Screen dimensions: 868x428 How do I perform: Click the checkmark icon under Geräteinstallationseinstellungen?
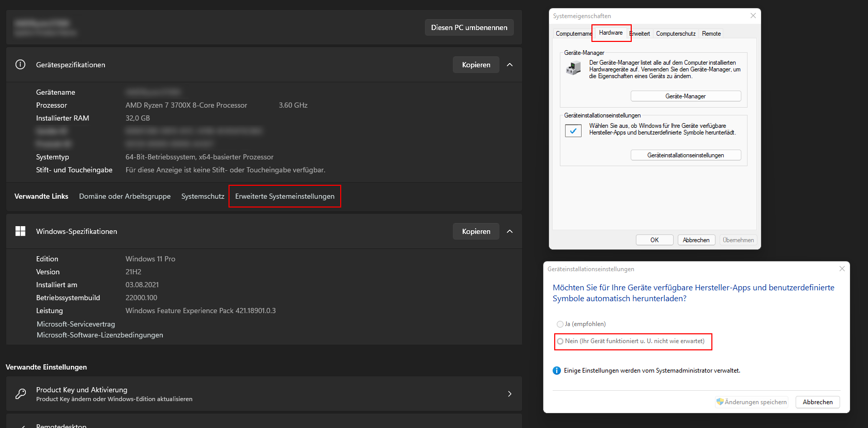point(573,131)
